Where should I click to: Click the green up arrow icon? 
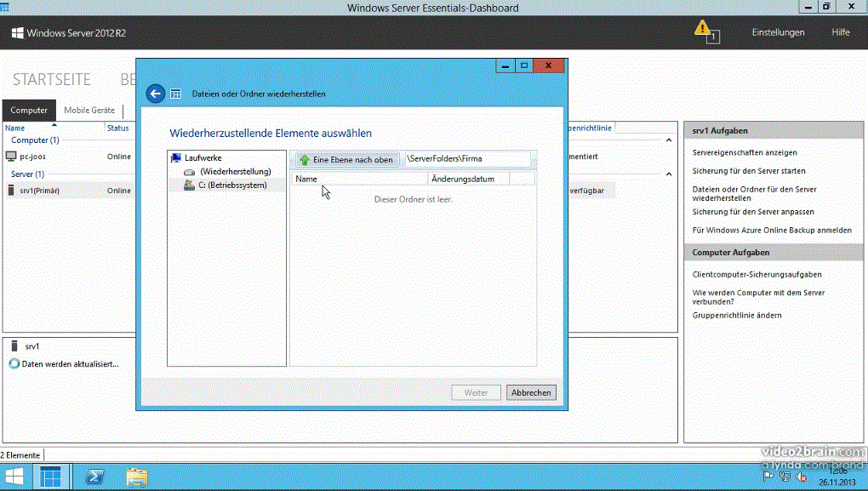tap(305, 160)
